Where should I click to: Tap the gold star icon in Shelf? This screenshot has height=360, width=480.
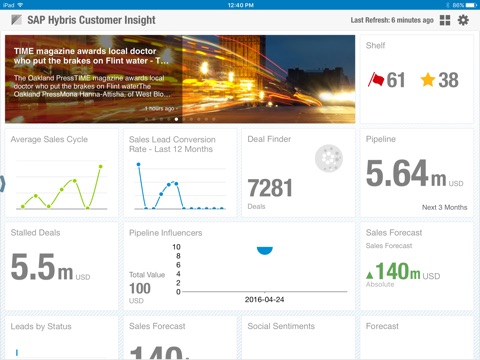(428, 80)
